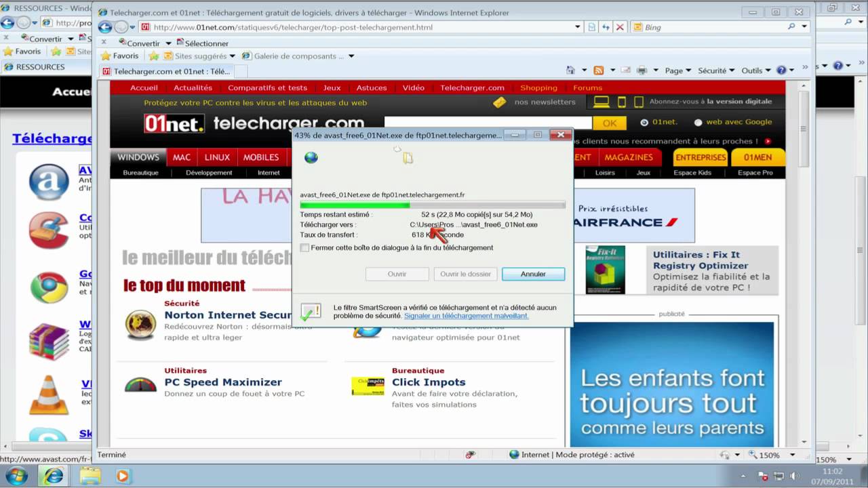Image resolution: width=868 pixels, height=488 pixels.
Task: Click the yellow OK search button
Action: (x=610, y=123)
